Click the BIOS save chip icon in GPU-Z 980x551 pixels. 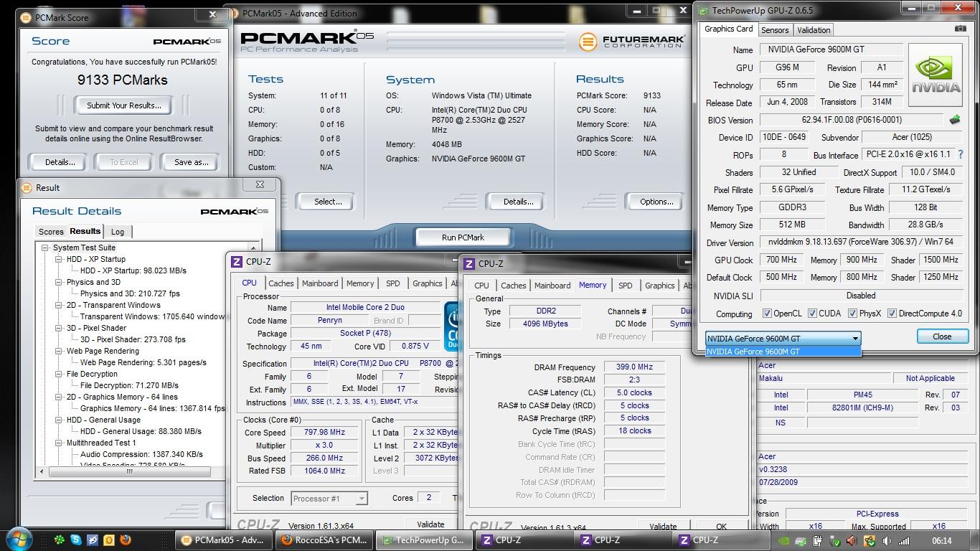tap(955, 120)
